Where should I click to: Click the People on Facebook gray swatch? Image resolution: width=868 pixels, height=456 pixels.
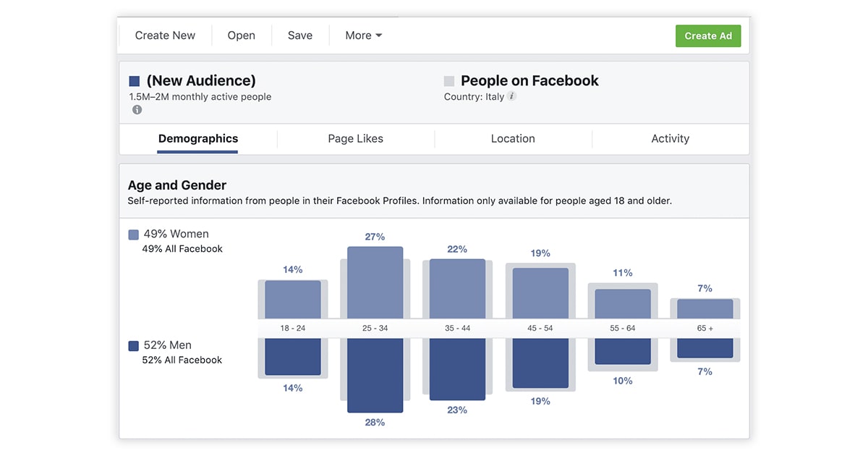click(449, 81)
